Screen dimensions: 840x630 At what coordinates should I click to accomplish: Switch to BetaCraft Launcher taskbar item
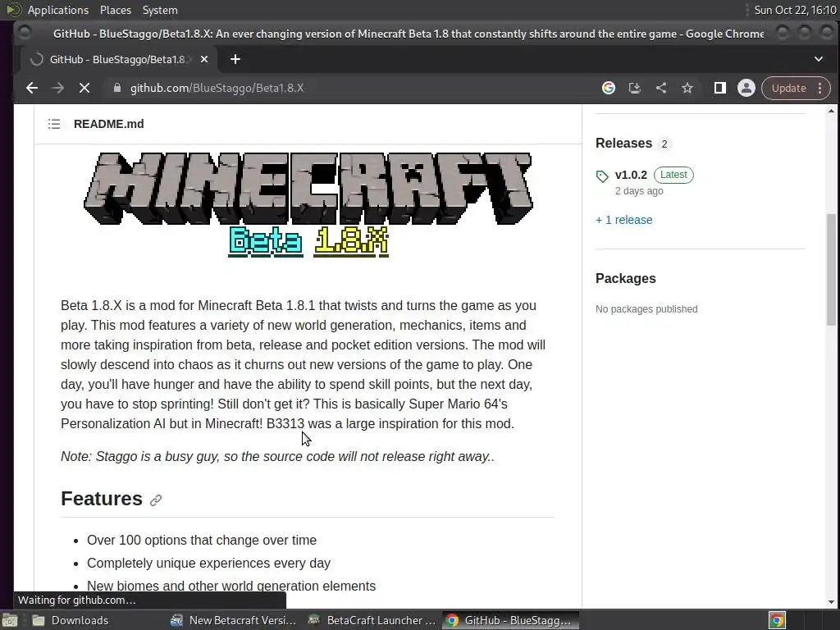click(x=372, y=620)
